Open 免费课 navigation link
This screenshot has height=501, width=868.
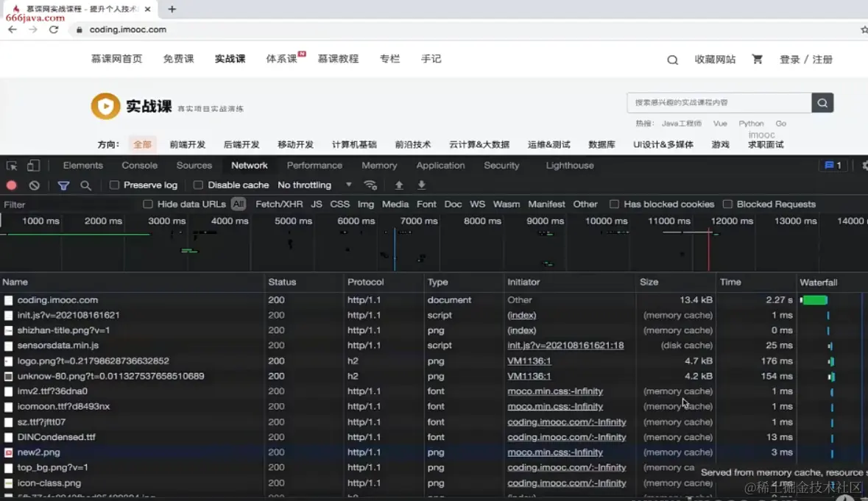(x=178, y=59)
